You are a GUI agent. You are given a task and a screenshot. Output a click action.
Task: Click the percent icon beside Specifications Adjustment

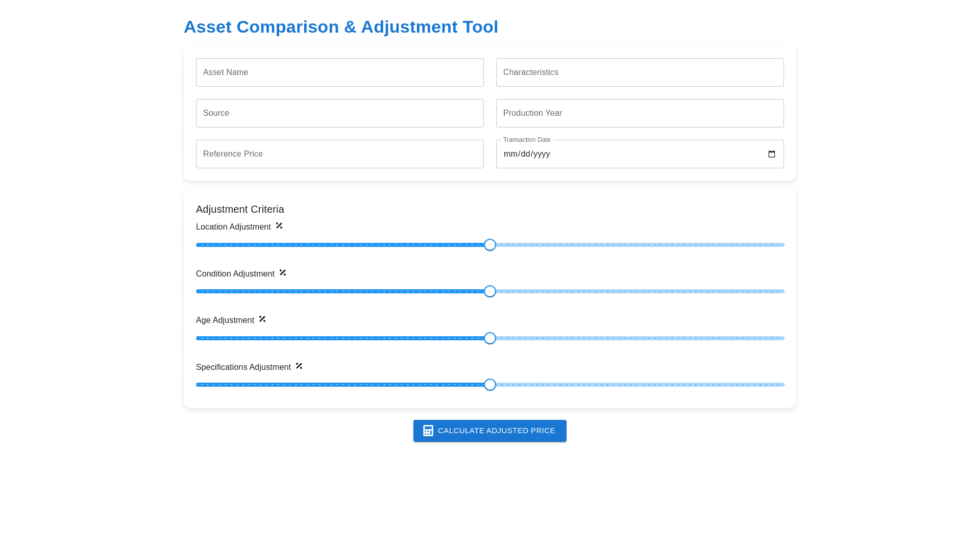(299, 366)
